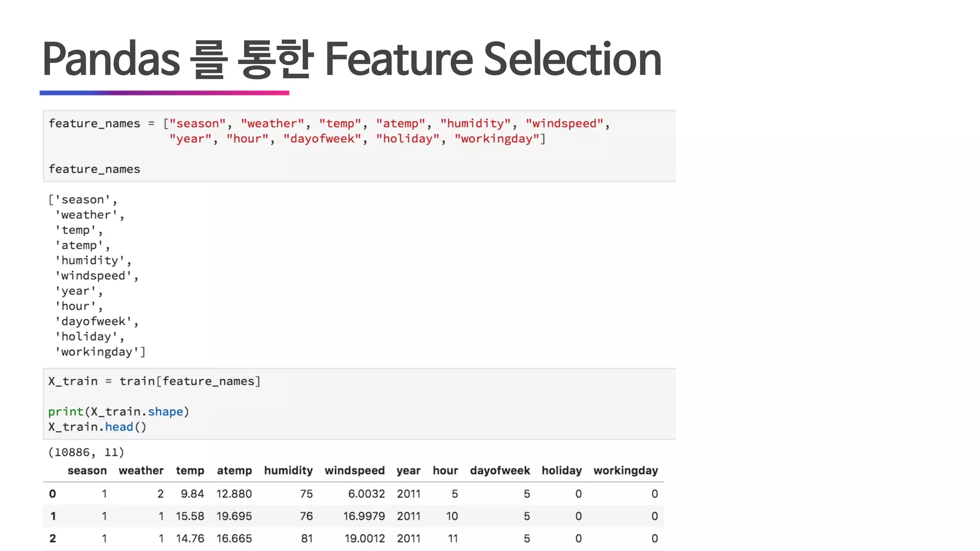The image size is (980, 551).
Task: Click the slide title 'Pandas 를 통한 Feature Selection'
Action: point(352,59)
